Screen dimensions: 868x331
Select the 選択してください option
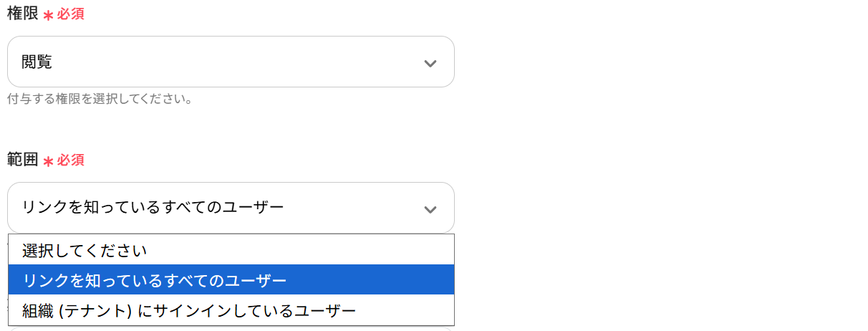(x=85, y=251)
